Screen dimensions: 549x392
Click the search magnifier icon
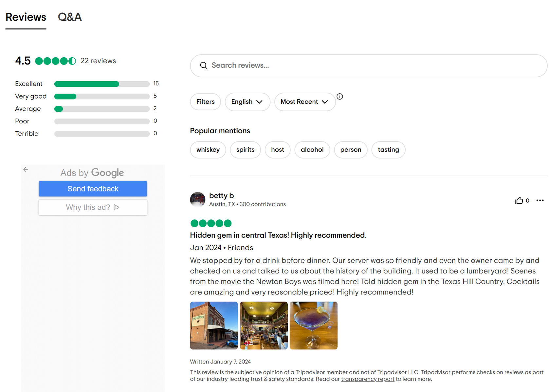[204, 65]
